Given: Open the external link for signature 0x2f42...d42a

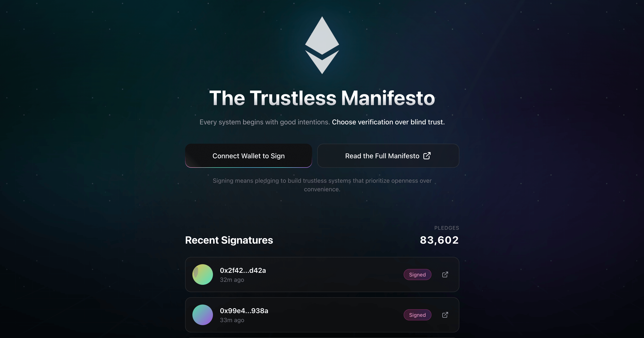Looking at the screenshot, I should (445, 275).
